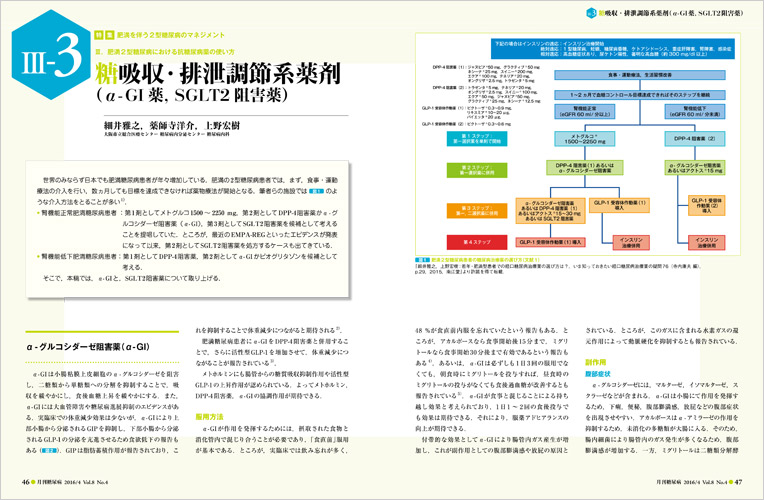
Task: Click the green subheading 副作用
Action: point(595,363)
